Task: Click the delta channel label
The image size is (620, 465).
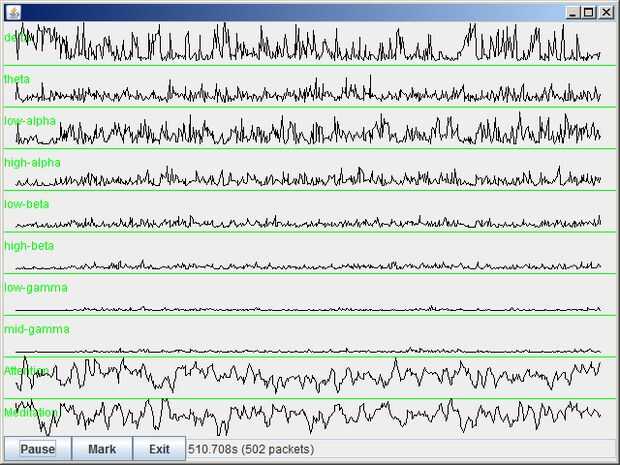Action: [x=16, y=37]
